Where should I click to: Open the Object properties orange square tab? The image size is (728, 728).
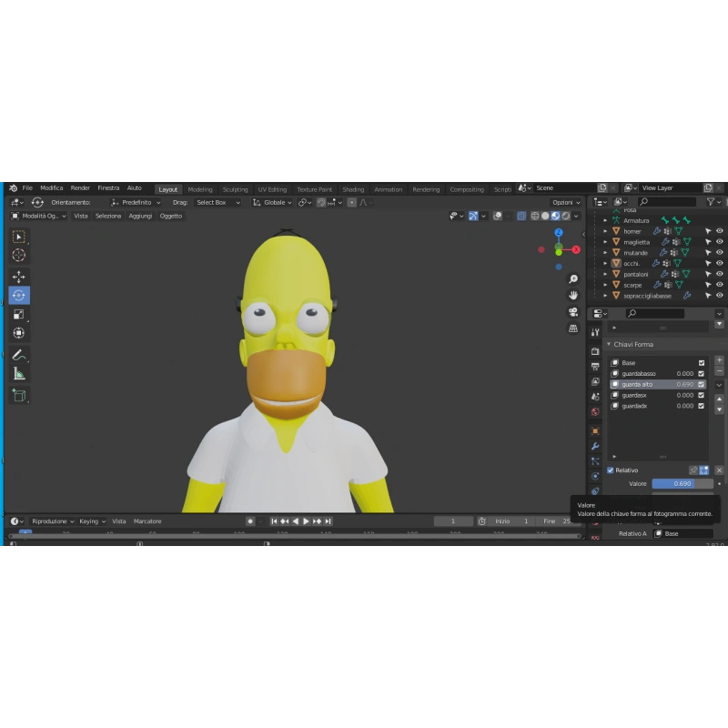(x=595, y=430)
